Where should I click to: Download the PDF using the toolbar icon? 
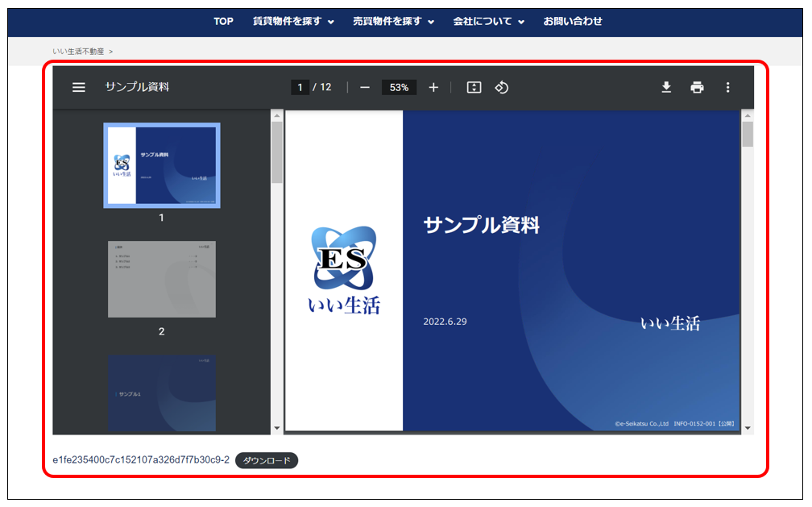pos(666,87)
